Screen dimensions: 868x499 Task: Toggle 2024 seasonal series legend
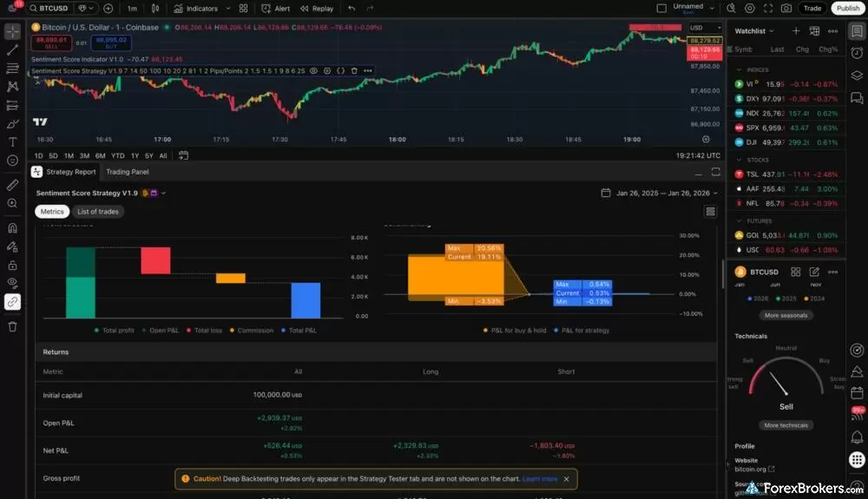[x=814, y=299]
